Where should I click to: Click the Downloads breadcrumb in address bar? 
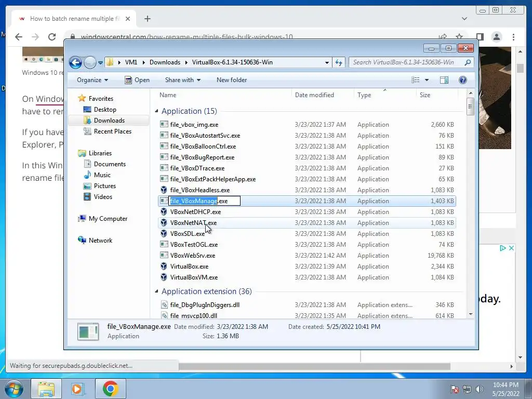coord(165,62)
